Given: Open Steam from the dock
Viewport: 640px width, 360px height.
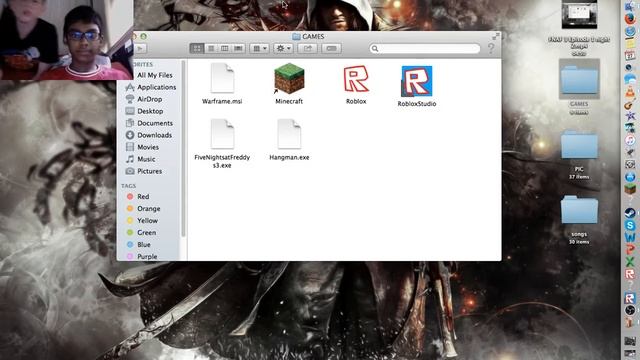Looking at the screenshot, I should click(630, 213).
